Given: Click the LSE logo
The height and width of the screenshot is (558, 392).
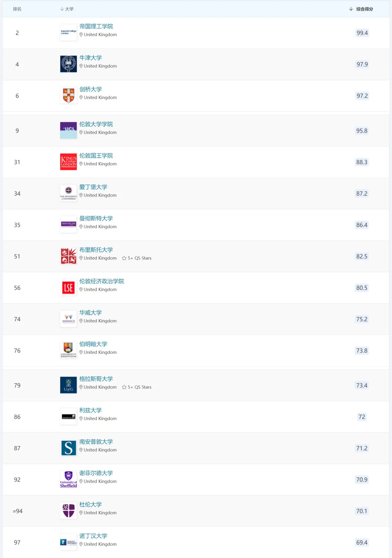Looking at the screenshot, I should click(68, 287).
